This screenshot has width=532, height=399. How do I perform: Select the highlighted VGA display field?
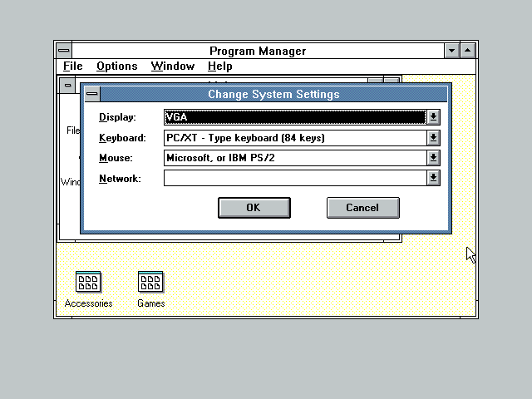coord(295,117)
